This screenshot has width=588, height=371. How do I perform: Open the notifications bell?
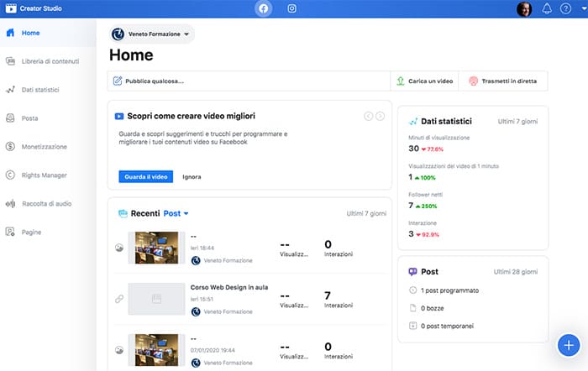[x=547, y=8]
